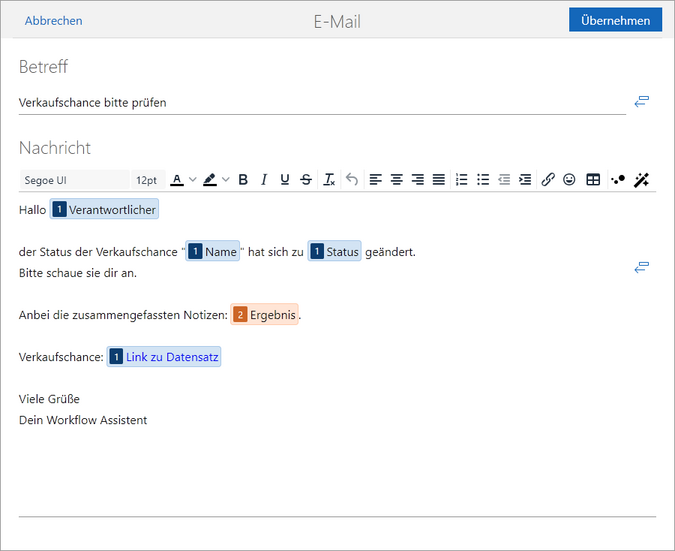Open the 12pt font size dropdown

point(147,180)
